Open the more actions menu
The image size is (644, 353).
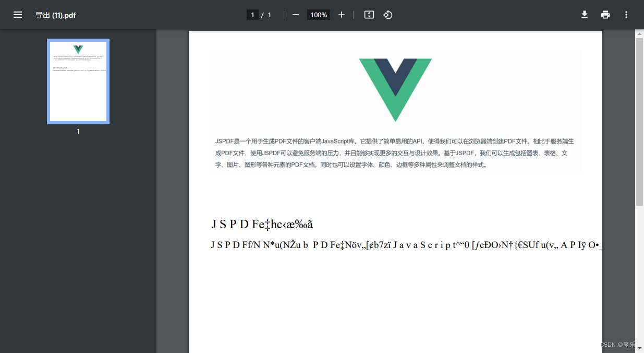tap(626, 15)
